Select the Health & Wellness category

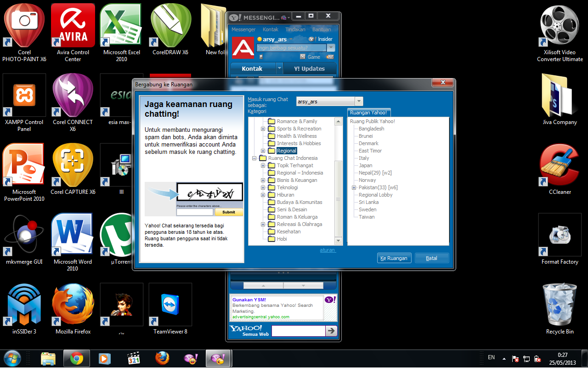(297, 136)
